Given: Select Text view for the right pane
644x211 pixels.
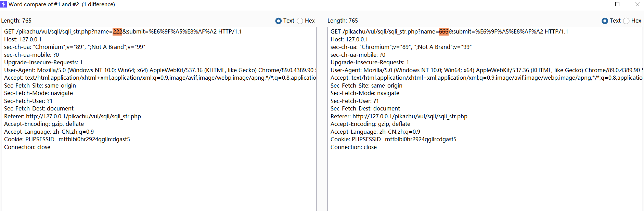Looking at the screenshot, I should tap(605, 21).
